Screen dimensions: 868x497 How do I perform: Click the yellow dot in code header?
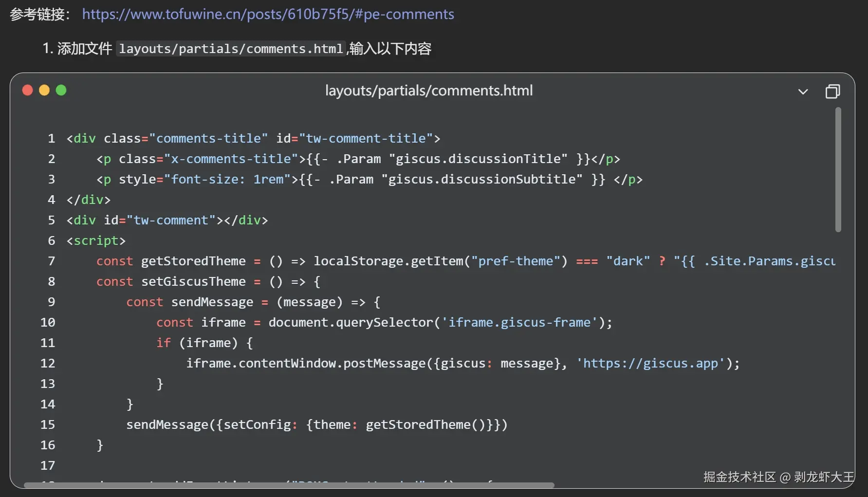(x=44, y=90)
